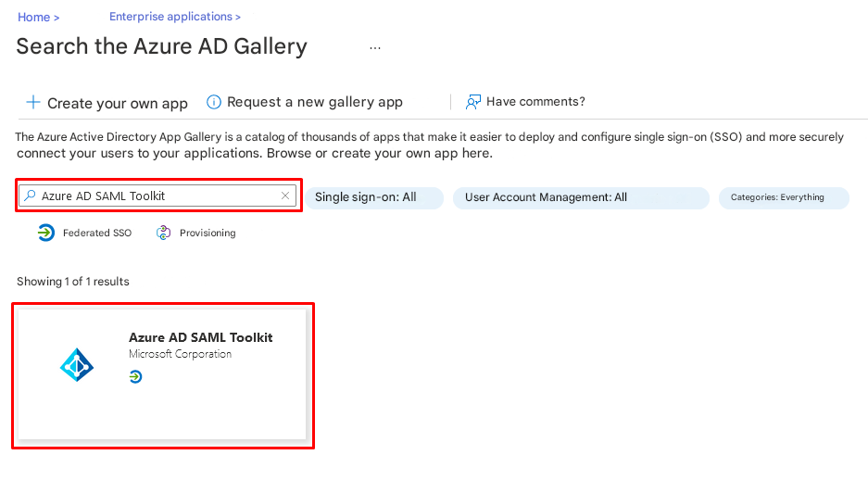Click the info icon beside Request a new gallery app
The height and width of the screenshot is (480, 868).
point(214,103)
